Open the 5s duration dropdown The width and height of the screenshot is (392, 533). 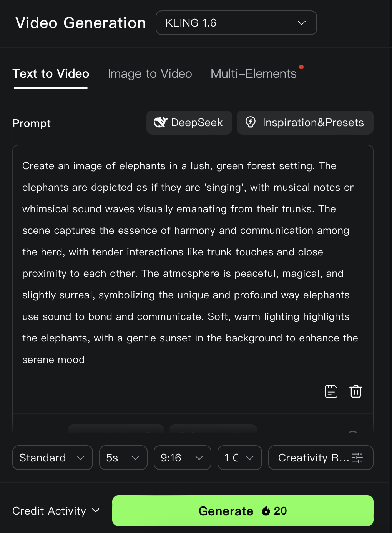click(123, 458)
